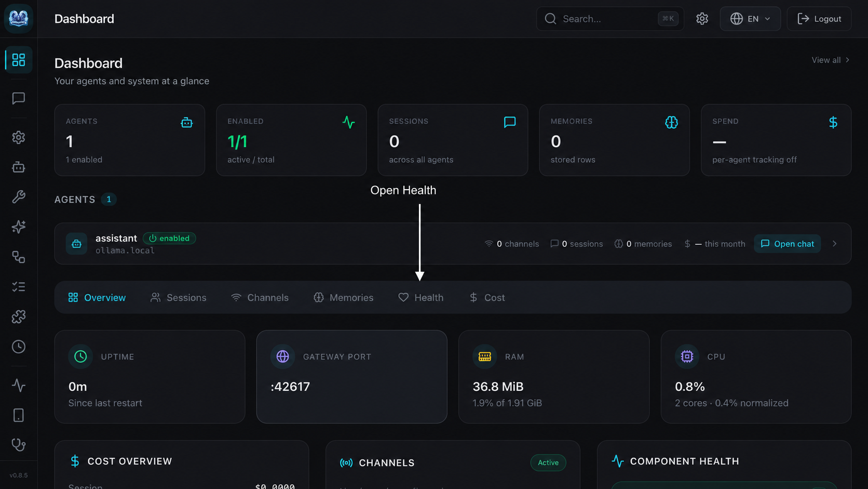Click the Logout button

[x=819, y=19]
